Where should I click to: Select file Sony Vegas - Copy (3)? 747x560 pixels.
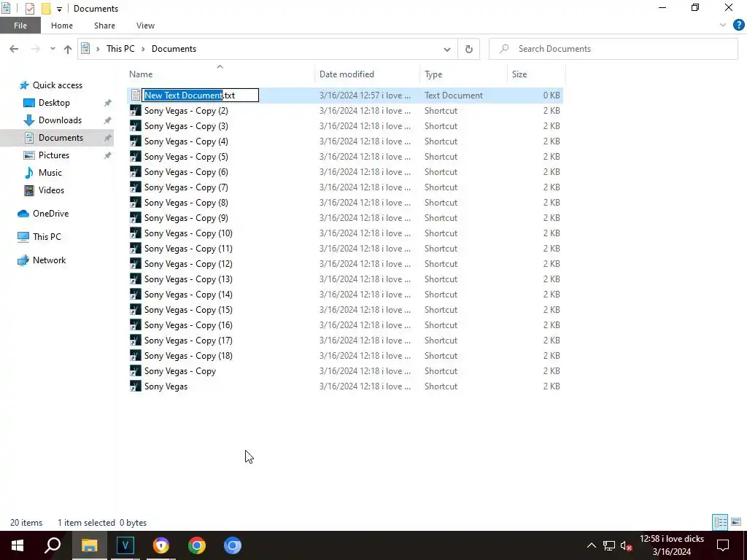(186, 126)
